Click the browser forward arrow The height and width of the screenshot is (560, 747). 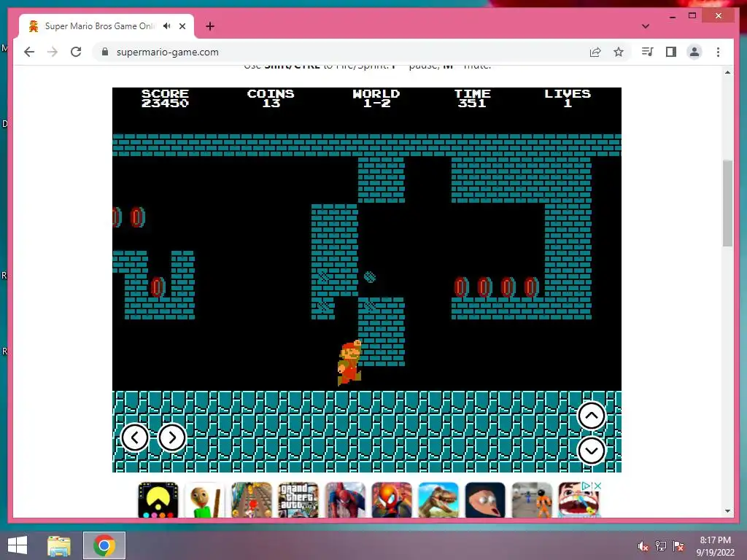click(53, 52)
